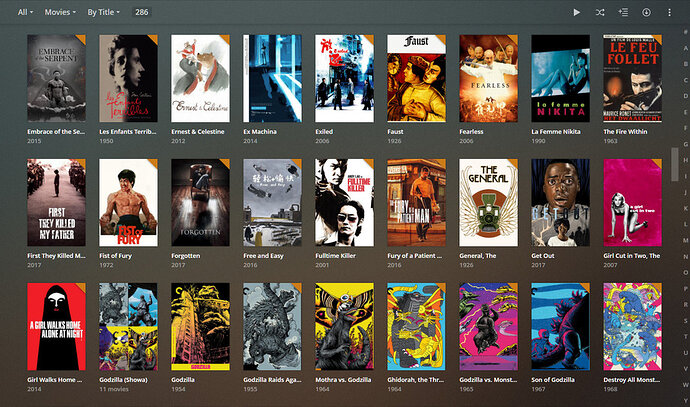Click The Fire Within title link
This screenshot has width=690, height=407.
(x=625, y=132)
